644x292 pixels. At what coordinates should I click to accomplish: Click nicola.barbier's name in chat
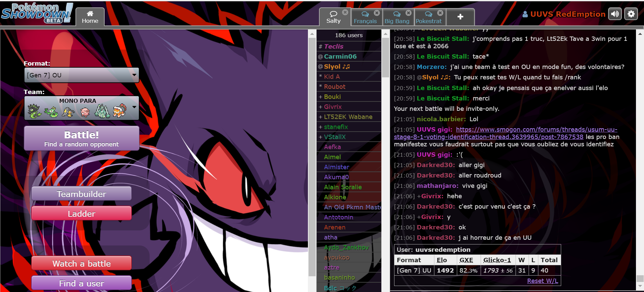(441, 119)
